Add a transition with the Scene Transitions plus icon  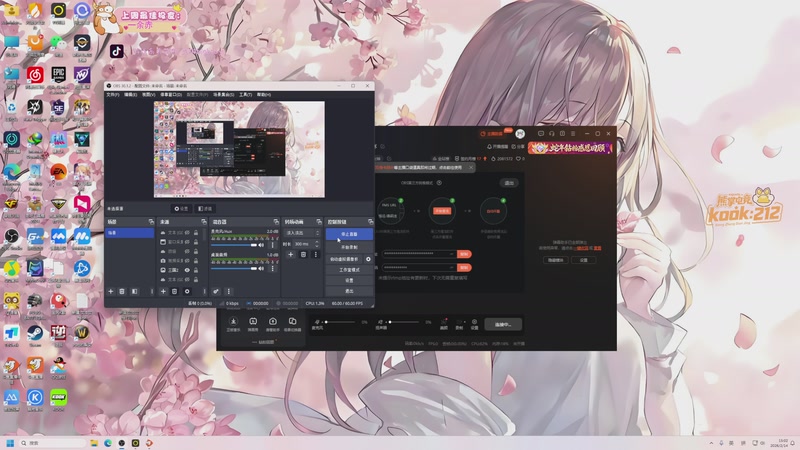pos(291,254)
